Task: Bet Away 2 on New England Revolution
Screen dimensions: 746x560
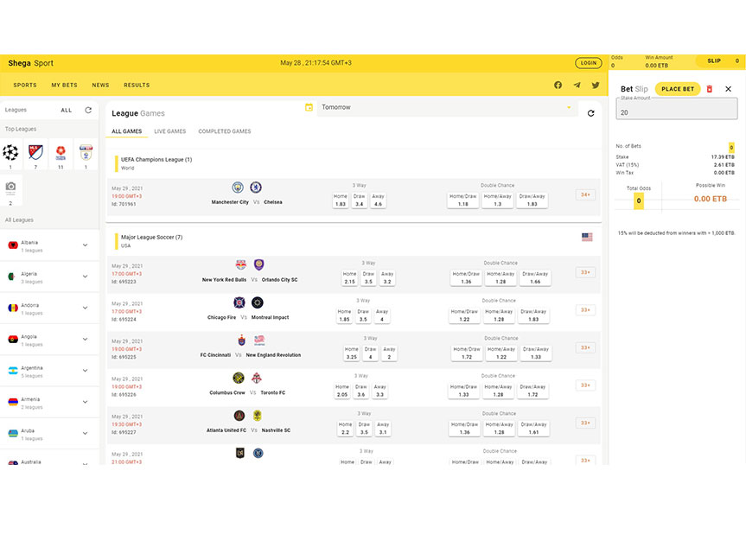Action: click(389, 353)
